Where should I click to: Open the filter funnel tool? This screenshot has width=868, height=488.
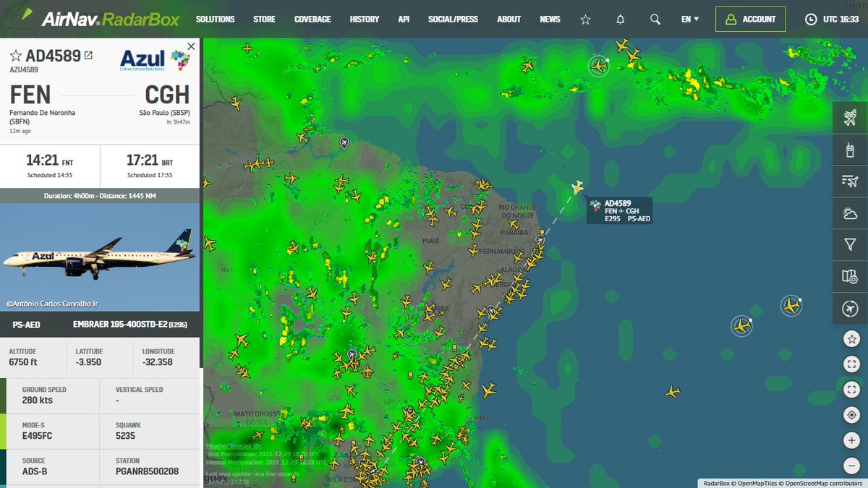tap(850, 245)
